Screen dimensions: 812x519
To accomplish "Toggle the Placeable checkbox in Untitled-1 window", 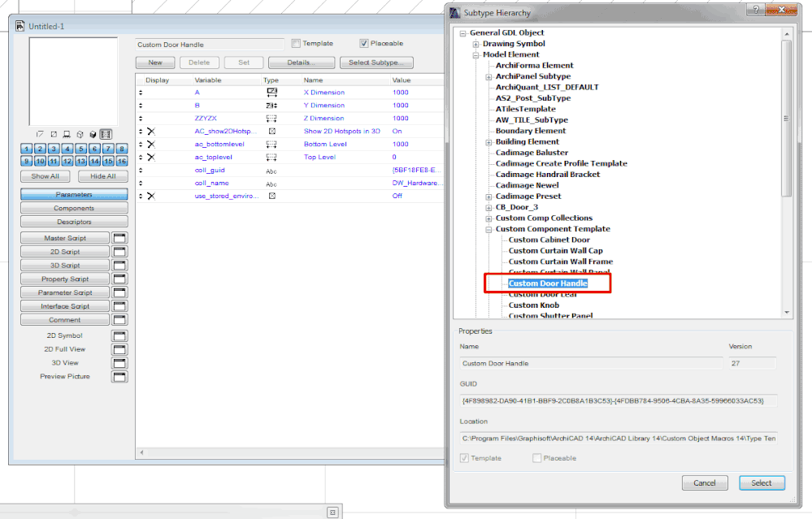I will tap(363, 44).
